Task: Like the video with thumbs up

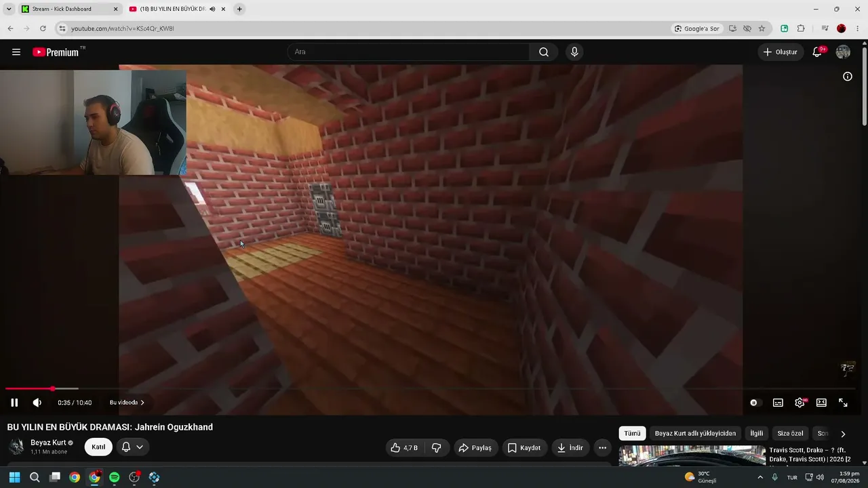Action: coord(404,448)
